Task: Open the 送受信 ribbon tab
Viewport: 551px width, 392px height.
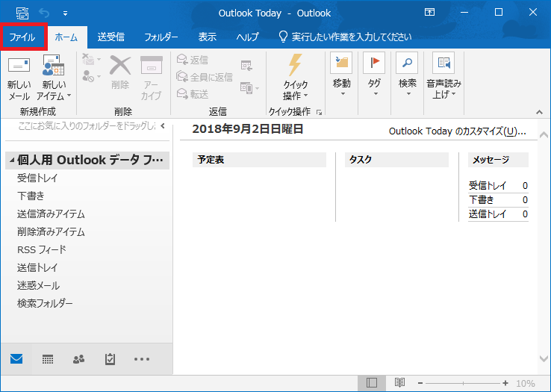Action: click(111, 37)
